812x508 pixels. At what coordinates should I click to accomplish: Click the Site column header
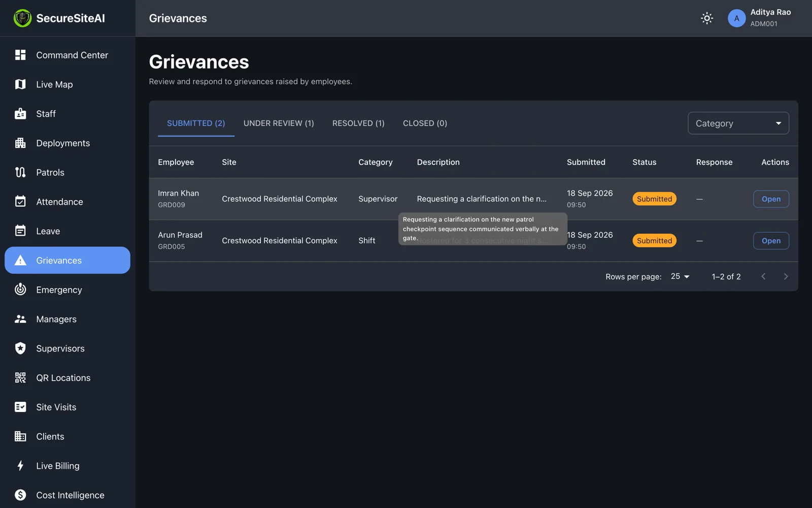point(229,162)
